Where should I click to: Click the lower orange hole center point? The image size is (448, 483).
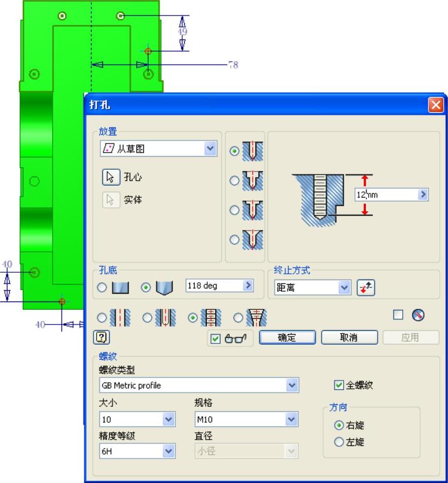click(x=62, y=302)
